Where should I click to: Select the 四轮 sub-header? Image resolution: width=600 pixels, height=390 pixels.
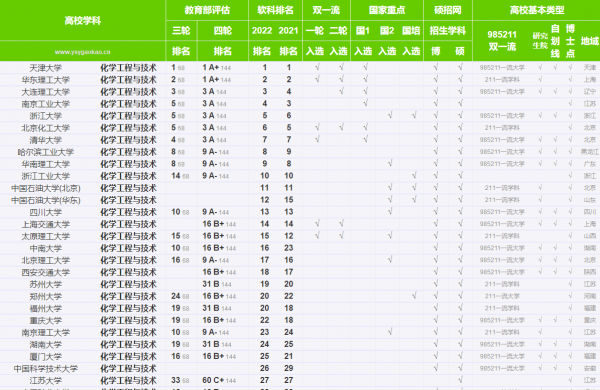point(223,31)
